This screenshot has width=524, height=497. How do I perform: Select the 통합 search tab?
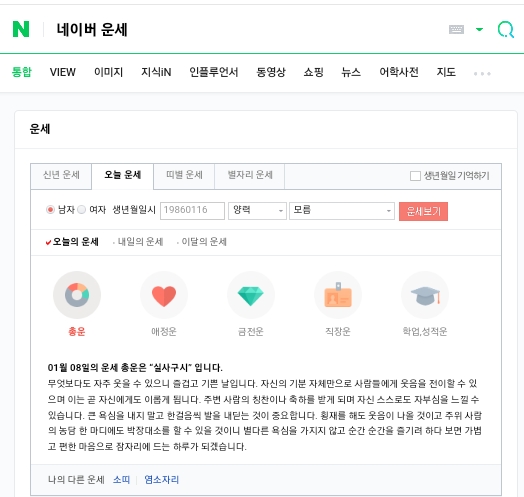(21, 72)
